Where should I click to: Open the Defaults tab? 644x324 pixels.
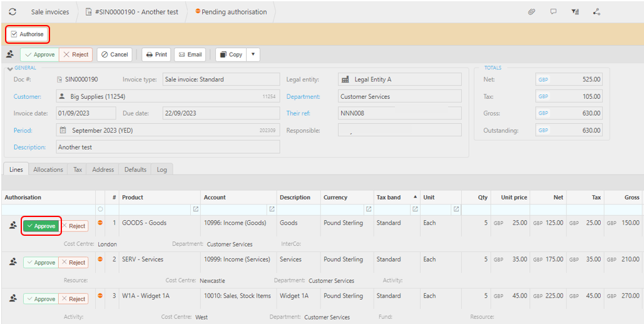click(135, 169)
